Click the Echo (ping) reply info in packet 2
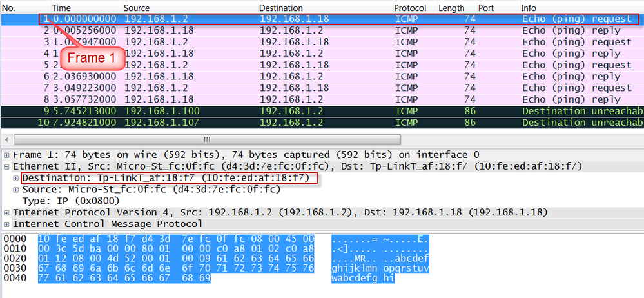The height and width of the screenshot is (298, 644). point(571,30)
